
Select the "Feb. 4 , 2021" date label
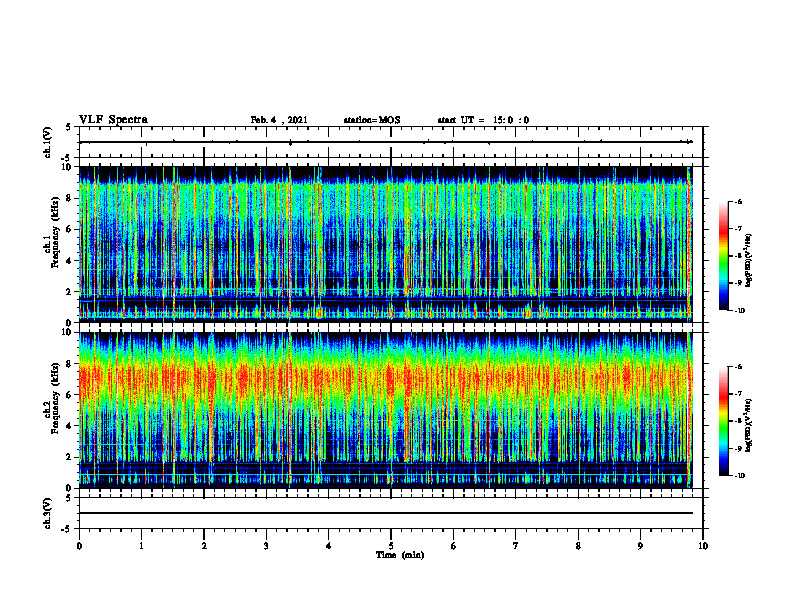279,120
